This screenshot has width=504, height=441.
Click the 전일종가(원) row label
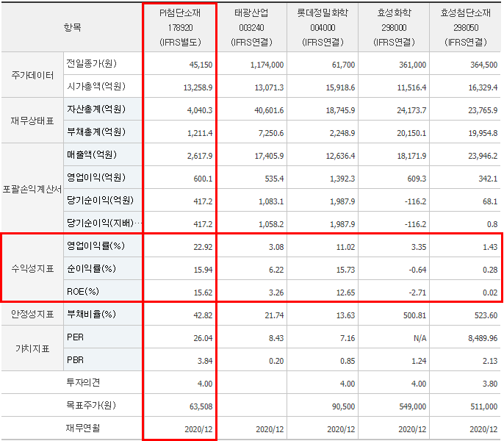pos(92,64)
